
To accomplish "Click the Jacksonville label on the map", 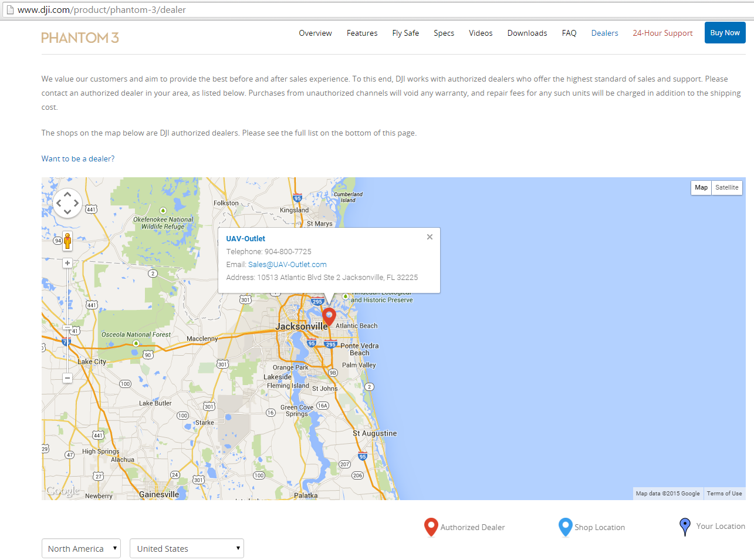I will coord(302,326).
